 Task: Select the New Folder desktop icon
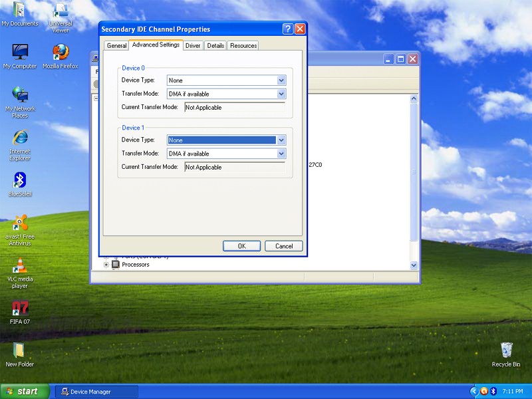click(x=20, y=354)
